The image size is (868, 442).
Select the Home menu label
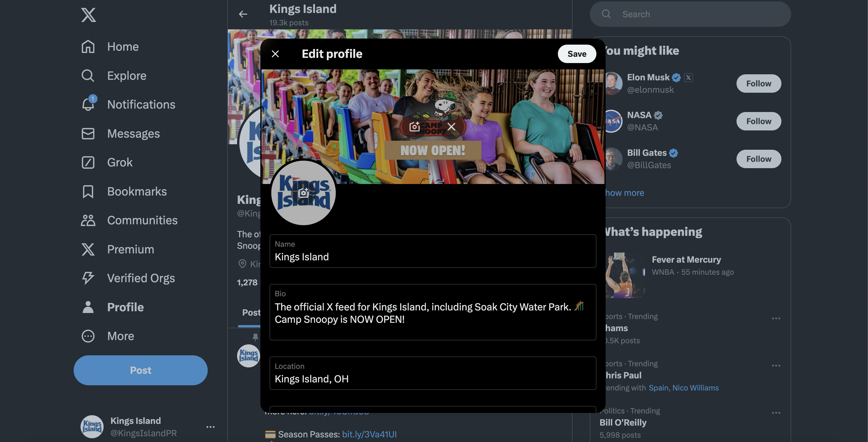pos(123,47)
